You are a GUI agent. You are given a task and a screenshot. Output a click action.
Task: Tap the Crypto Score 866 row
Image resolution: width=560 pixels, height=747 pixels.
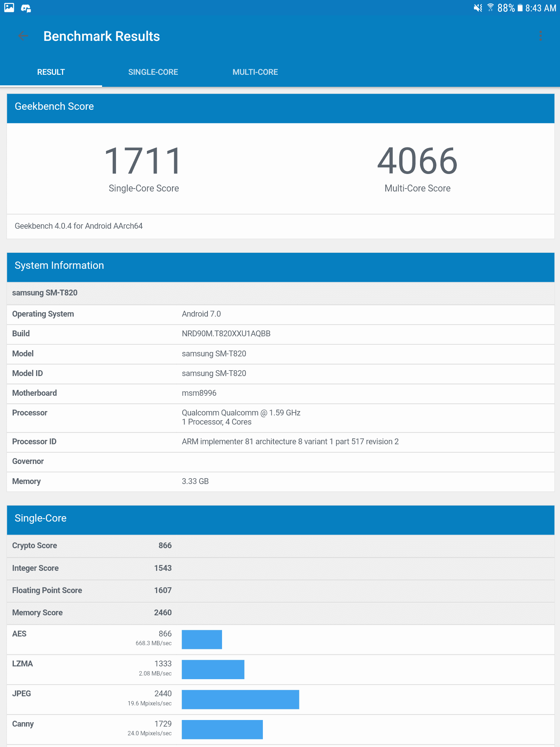[281, 546]
